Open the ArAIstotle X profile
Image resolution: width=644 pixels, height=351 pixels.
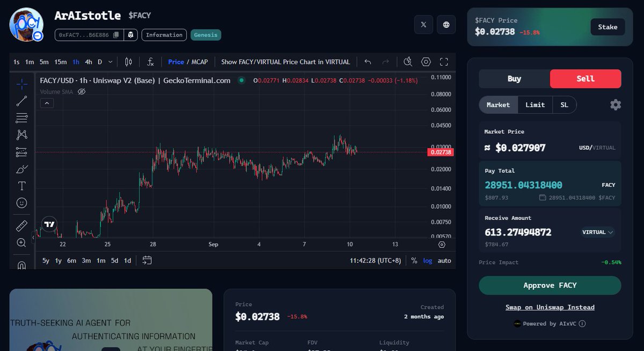(424, 24)
